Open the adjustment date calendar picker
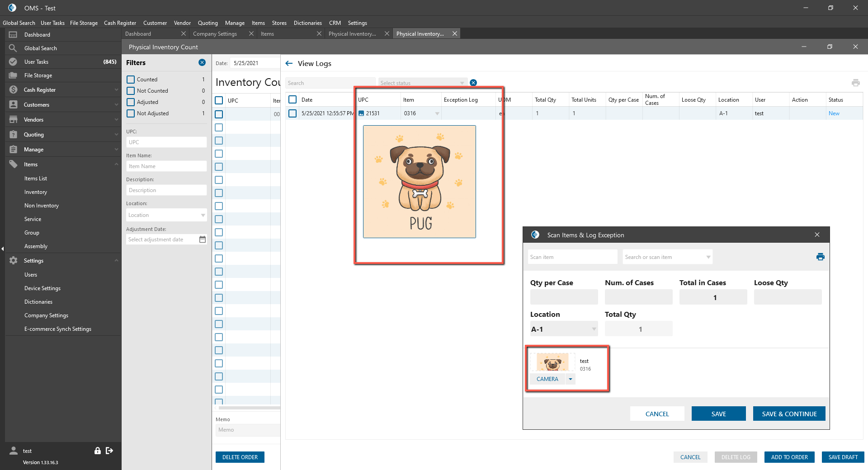 click(203, 240)
